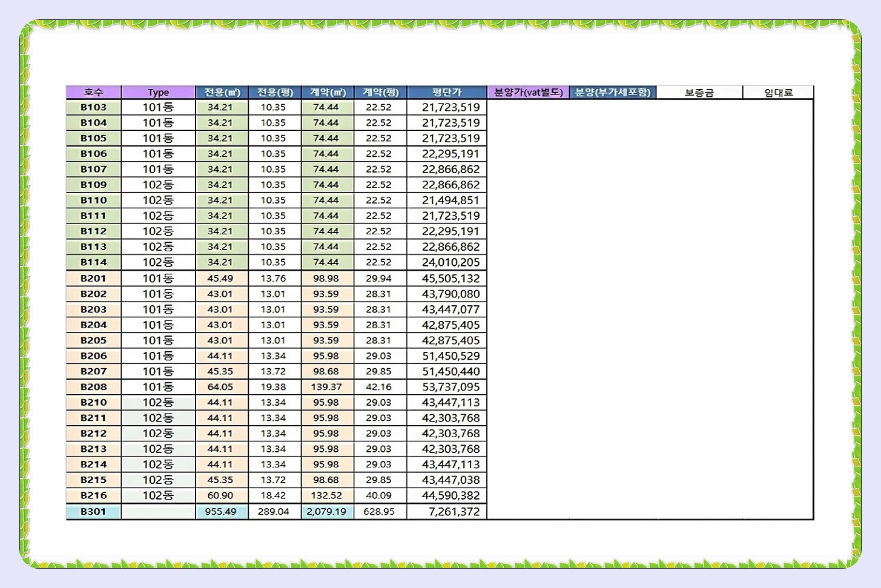Click price 51,450,440 in row B207
This screenshot has width=881, height=588.
click(x=447, y=371)
